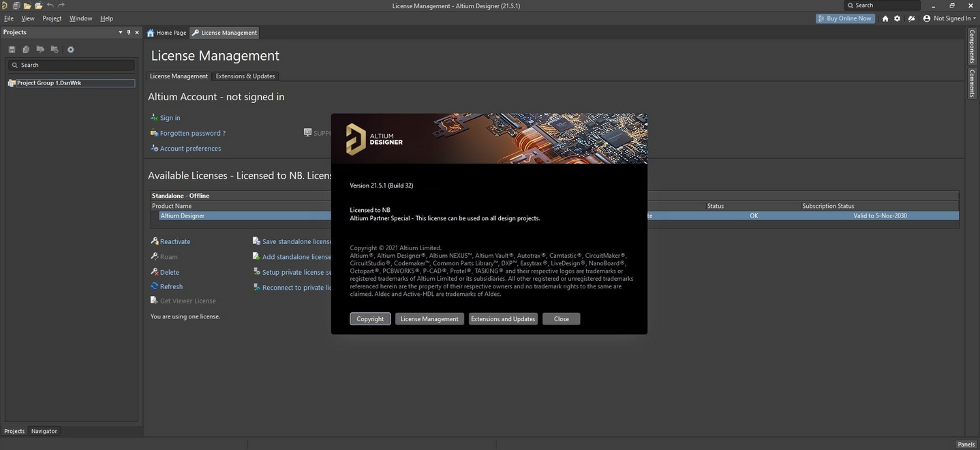980x450 pixels.
Task: Open the Not Signed In account dropdown
Action: [x=949, y=18]
